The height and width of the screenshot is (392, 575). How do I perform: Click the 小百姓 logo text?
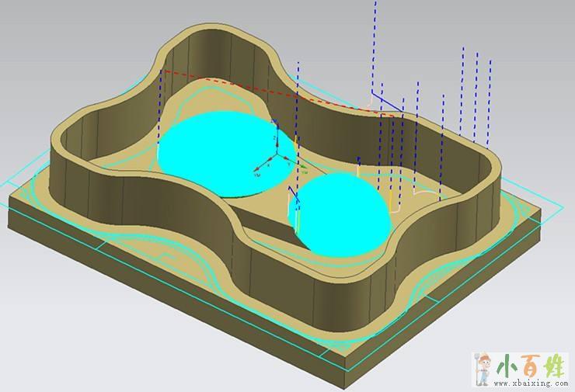tap(531, 365)
